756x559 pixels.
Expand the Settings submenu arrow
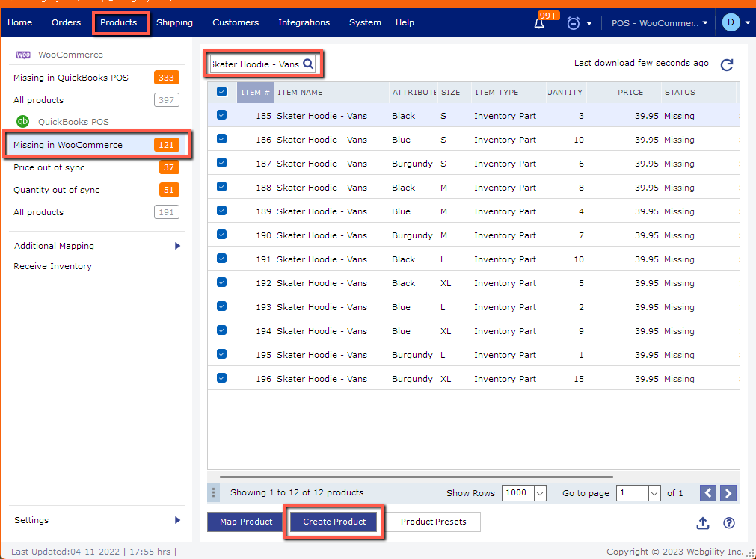click(177, 520)
